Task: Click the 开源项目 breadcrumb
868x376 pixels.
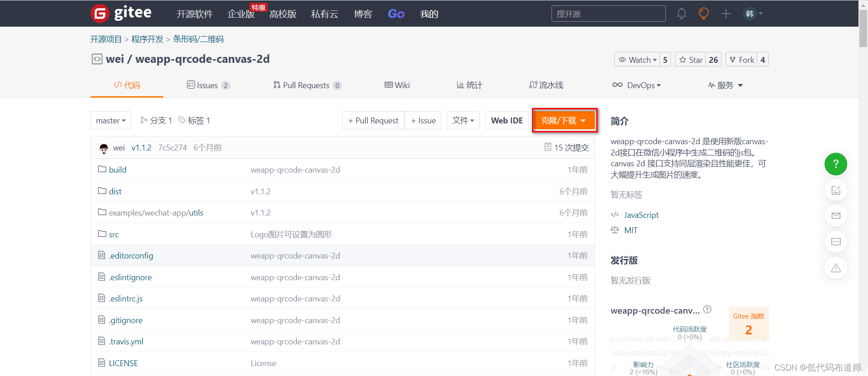Action: click(106, 39)
